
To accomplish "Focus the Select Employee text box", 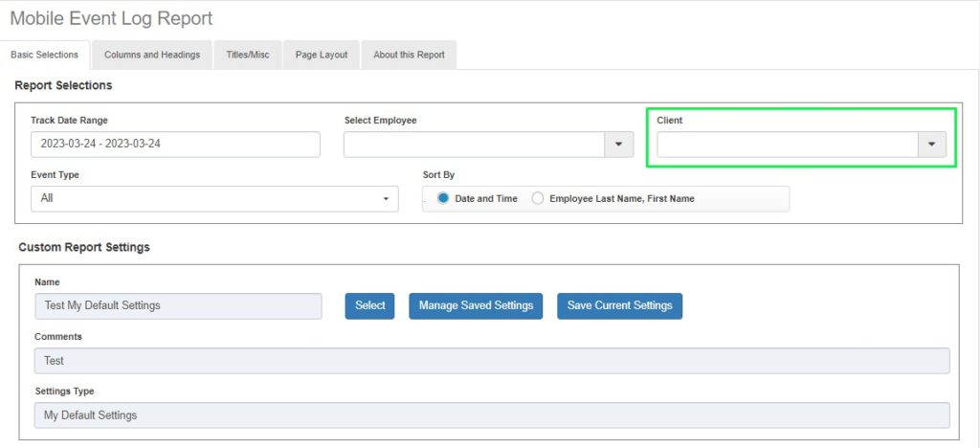I will (x=474, y=145).
